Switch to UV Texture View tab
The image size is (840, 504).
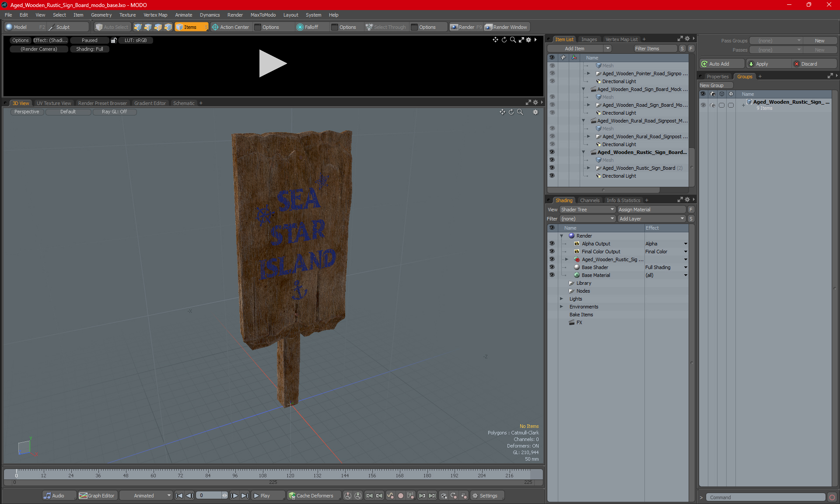tap(53, 103)
